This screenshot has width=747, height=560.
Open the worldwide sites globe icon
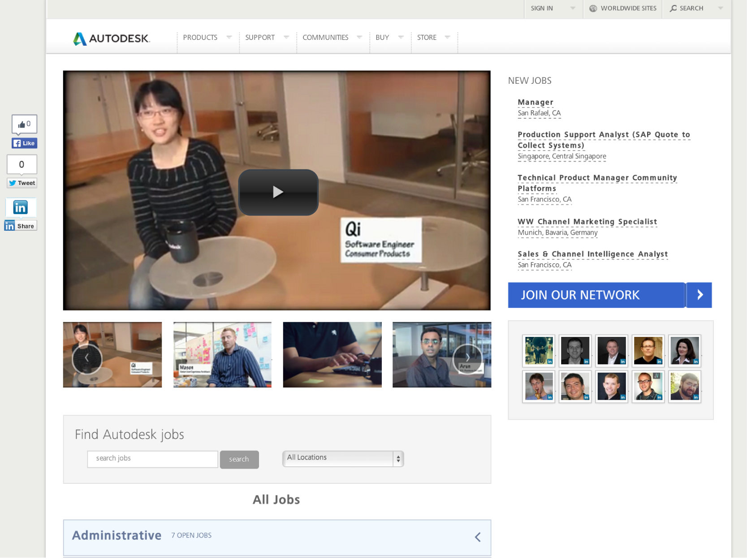pos(593,9)
